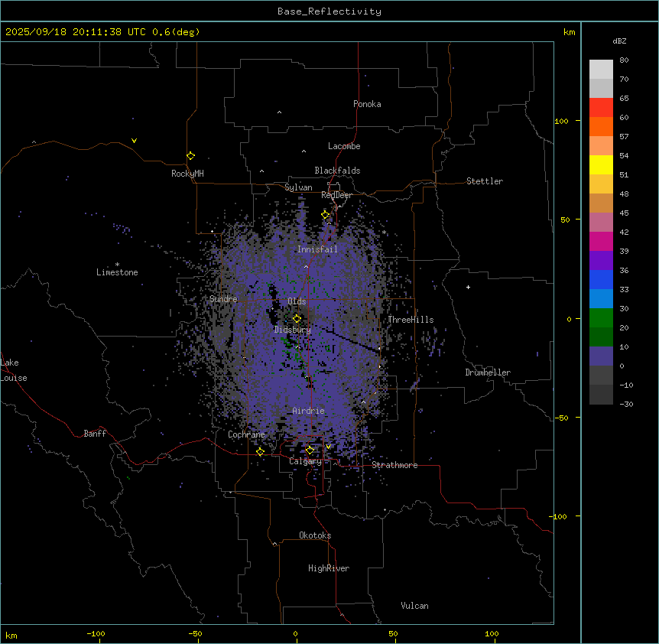Screen dimensions: 659x644
Task: Select the Vulcan label near bottom
Action: pyautogui.click(x=414, y=606)
